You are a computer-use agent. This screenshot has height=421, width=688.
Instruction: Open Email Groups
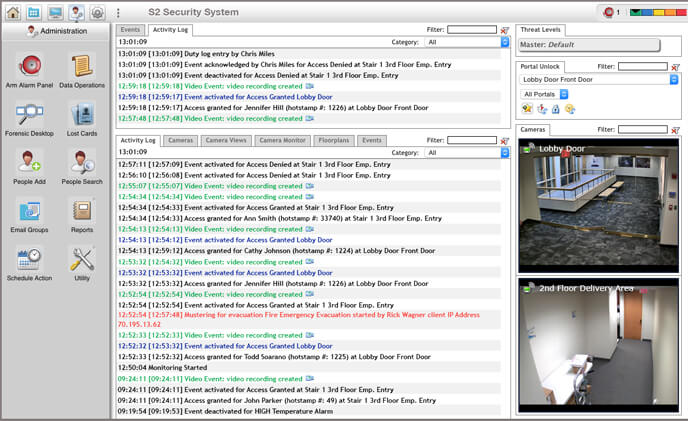click(29, 216)
